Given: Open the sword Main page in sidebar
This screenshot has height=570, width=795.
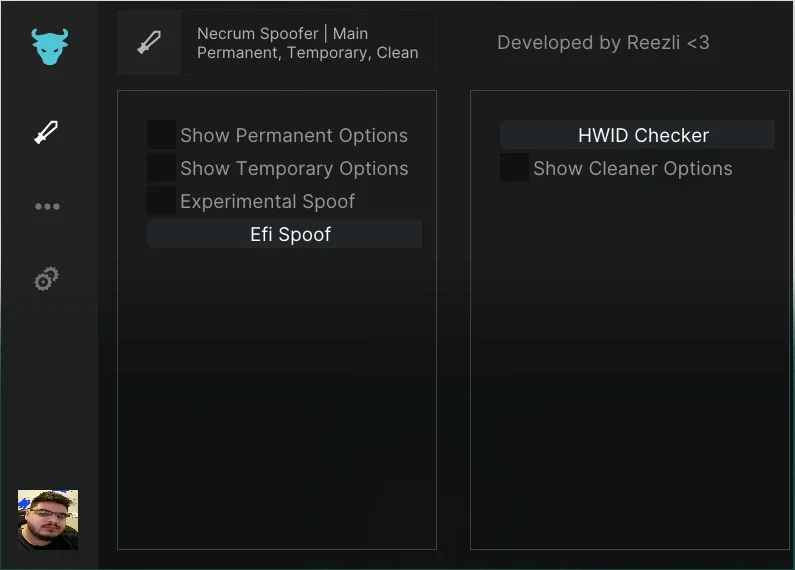Looking at the screenshot, I should pos(46,133).
